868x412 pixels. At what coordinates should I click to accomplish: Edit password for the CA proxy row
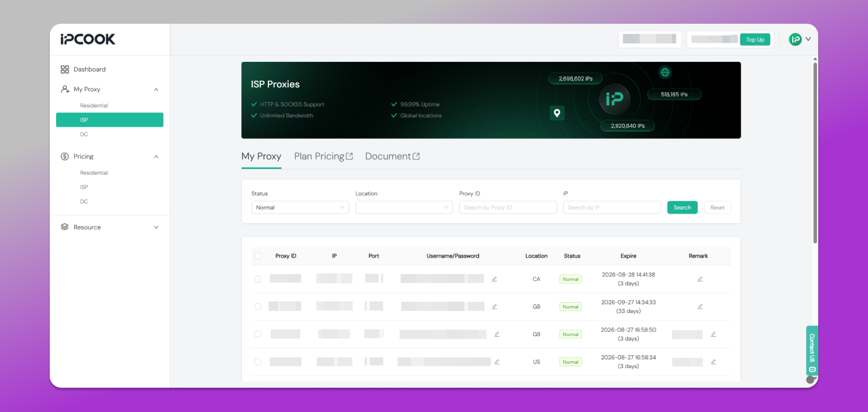click(494, 279)
